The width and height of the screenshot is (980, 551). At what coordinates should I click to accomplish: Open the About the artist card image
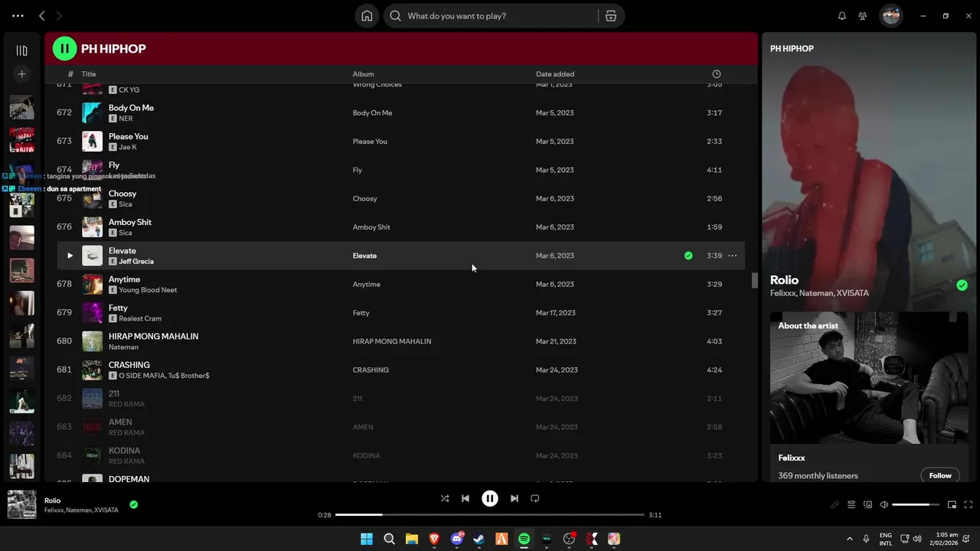(x=869, y=377)
